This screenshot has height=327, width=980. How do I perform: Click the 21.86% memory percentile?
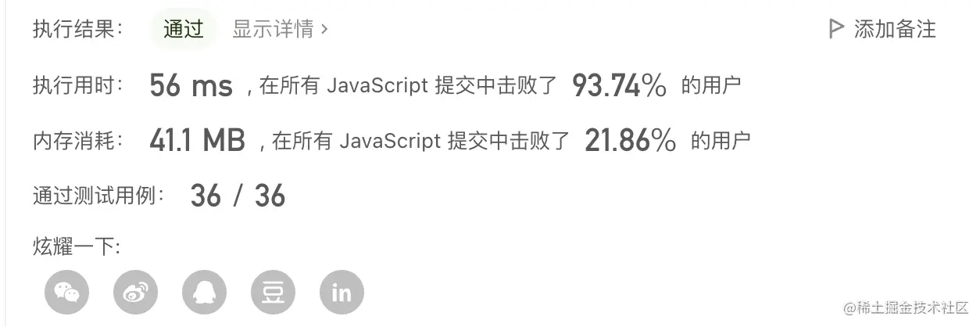[631, 141]
